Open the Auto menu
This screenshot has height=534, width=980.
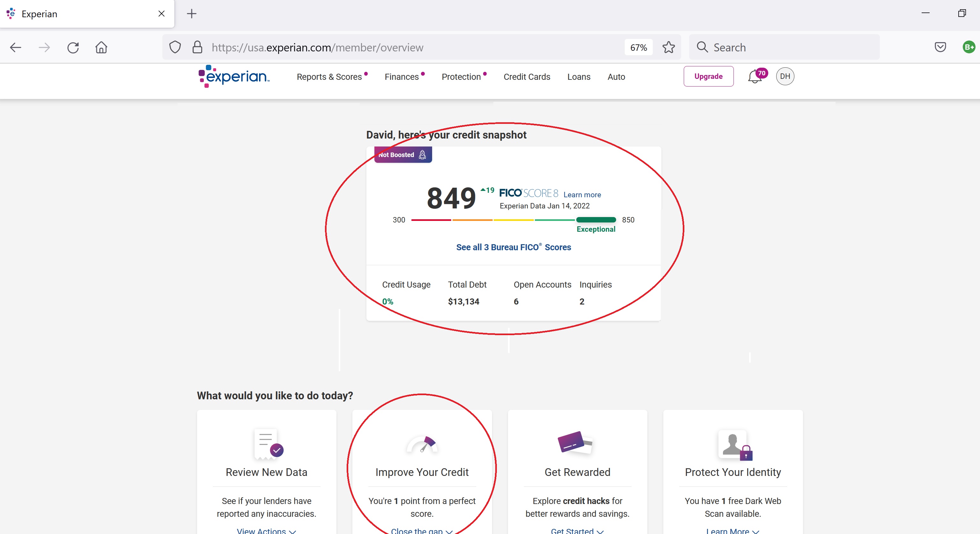click(x=616, y=77)
